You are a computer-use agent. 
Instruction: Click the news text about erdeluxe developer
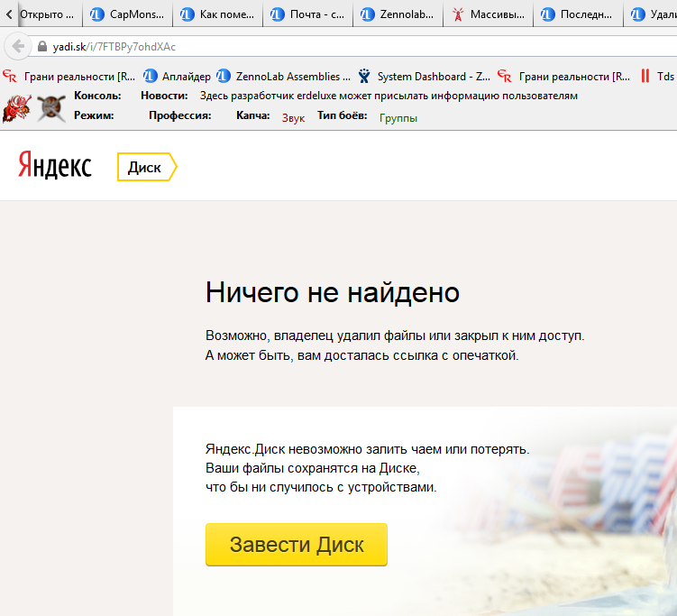(x=389, y=96)
